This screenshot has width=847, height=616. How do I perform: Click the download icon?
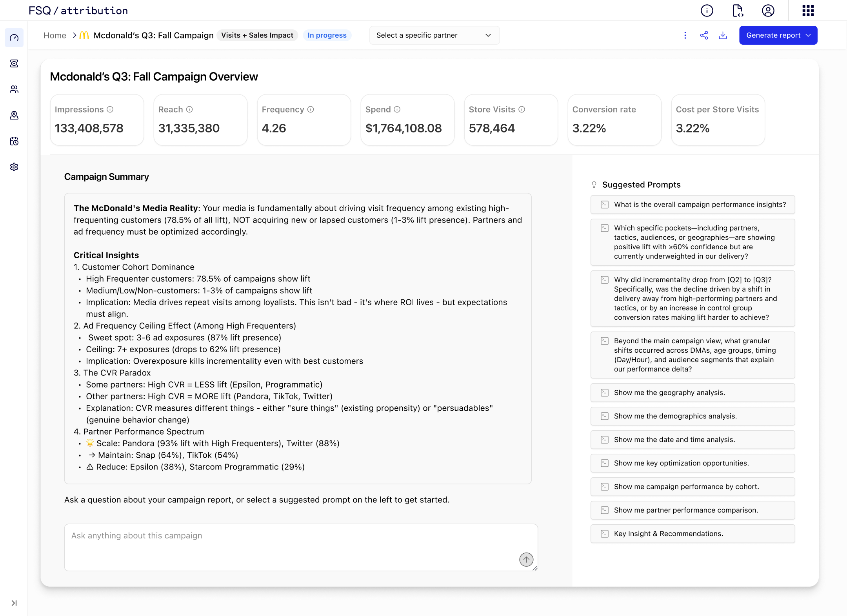[723, 35]
